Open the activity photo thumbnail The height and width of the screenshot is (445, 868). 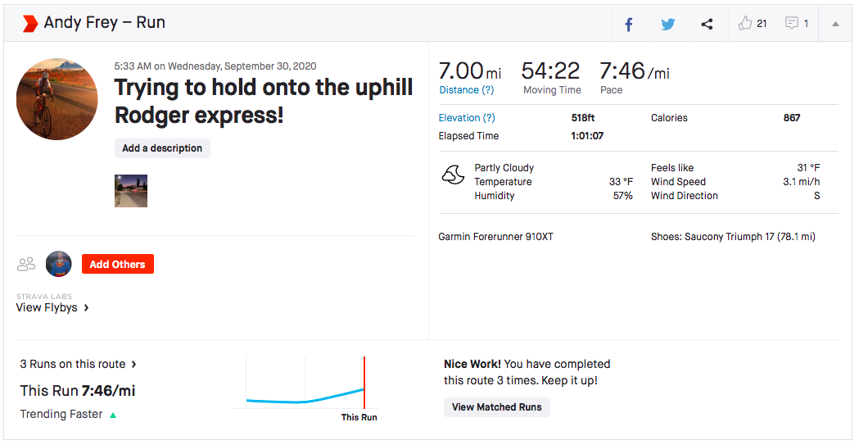click(x=131, y=190)
